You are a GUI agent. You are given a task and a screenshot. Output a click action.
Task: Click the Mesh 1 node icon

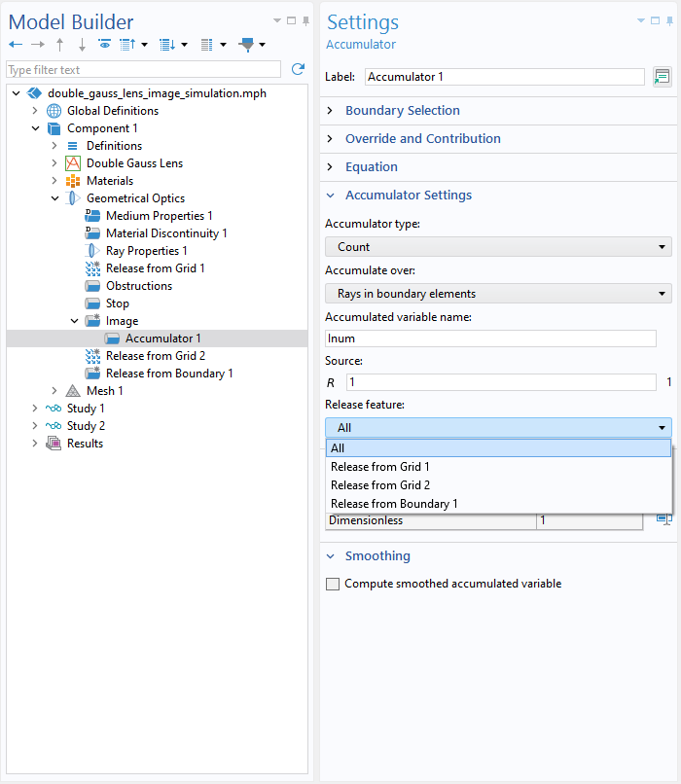coord(73,390)
